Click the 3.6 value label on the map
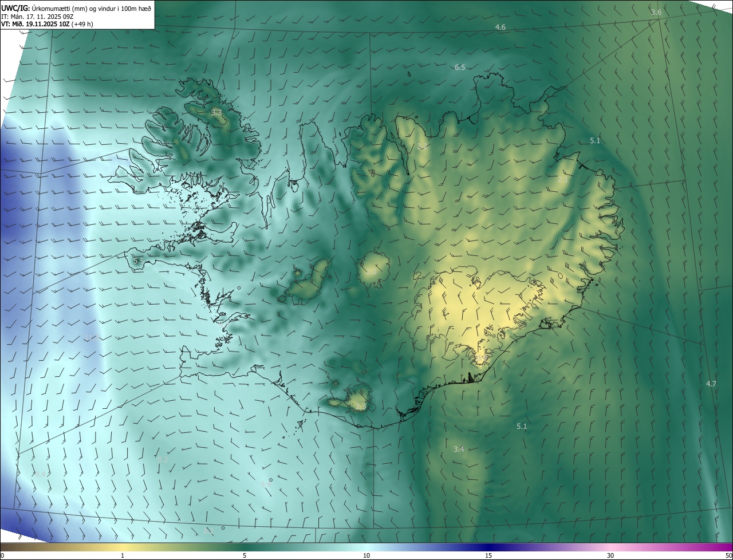The width and height of the screenshot is (733, 560). click(657, 13)
